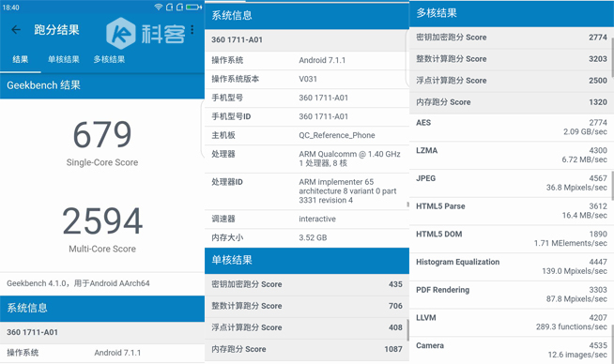614x364 pixels.
Task: Tap the 87.8 Mpixels/sec PDF value
Action: tap(576, 299)
